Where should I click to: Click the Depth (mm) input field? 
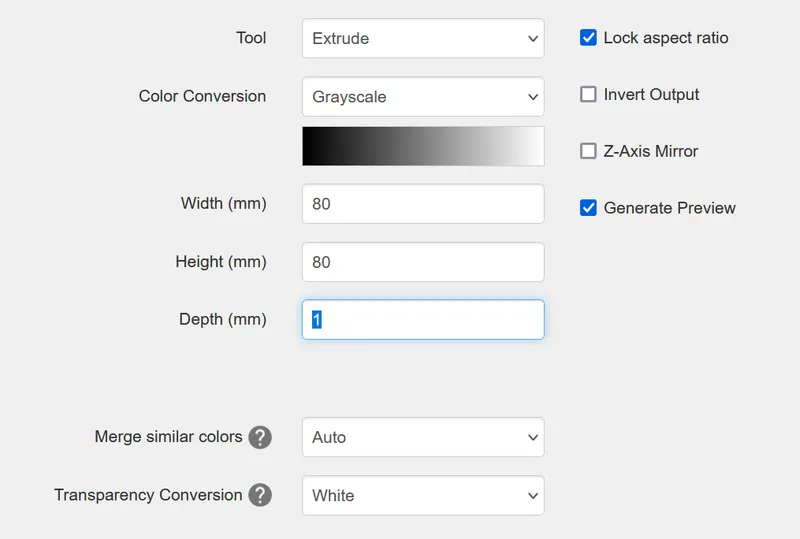[x=423, y=320]
